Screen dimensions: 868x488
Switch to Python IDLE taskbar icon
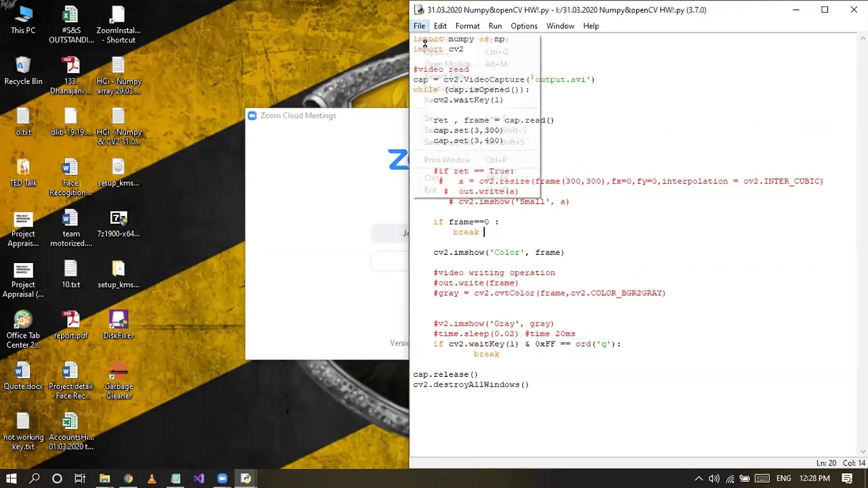pyautogui.click(x=245, y=479)
